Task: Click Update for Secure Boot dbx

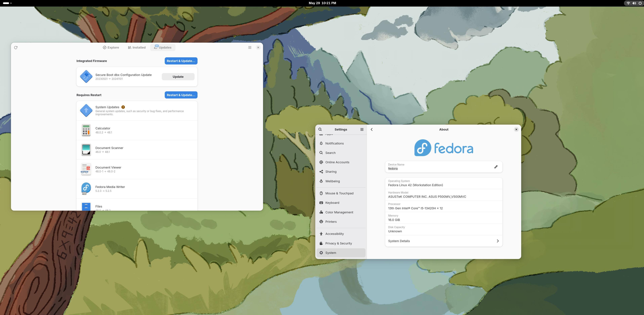Action: click(x=178, y=77)
